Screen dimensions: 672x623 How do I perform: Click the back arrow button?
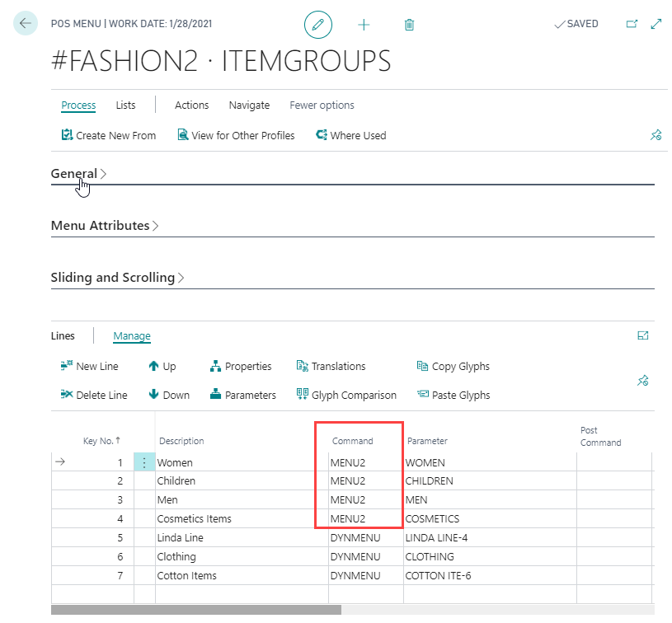pos(26,24)
